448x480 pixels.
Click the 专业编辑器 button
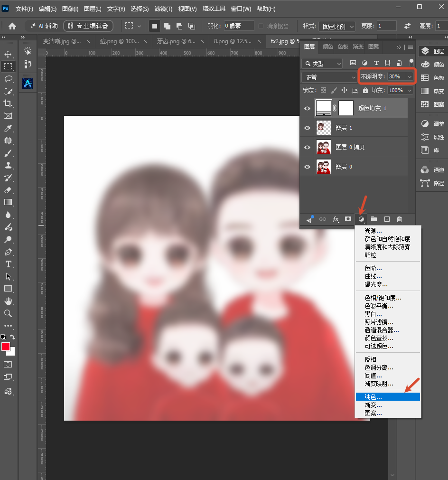click(88, 26)
